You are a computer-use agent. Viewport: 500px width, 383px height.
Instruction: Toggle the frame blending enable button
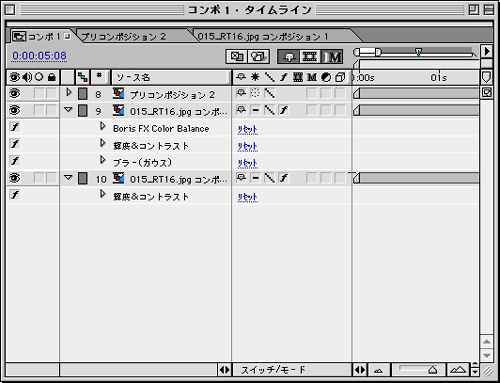310,57
